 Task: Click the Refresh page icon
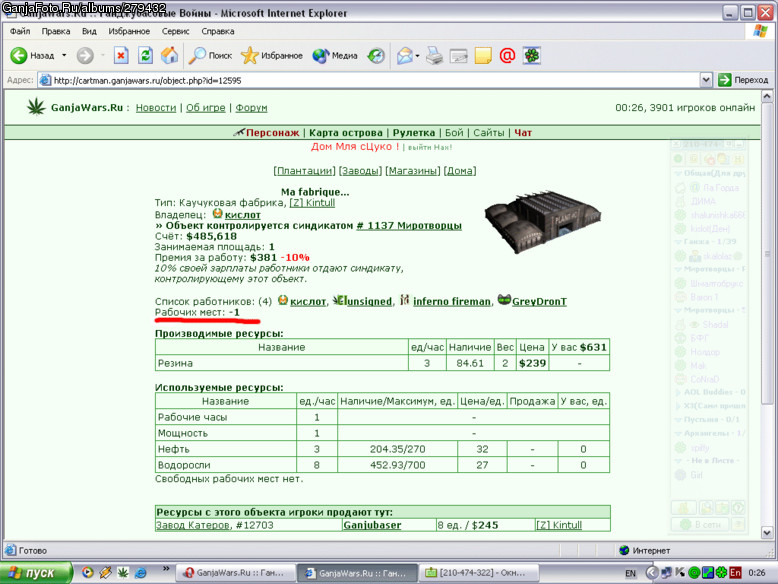tap(145, 56)
